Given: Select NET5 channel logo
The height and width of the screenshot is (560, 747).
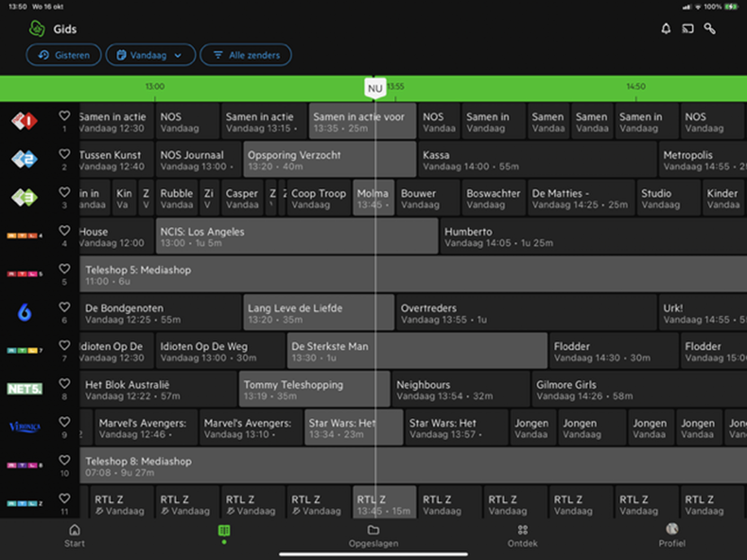Looking at the screenshot, I should tap(24, 389).
